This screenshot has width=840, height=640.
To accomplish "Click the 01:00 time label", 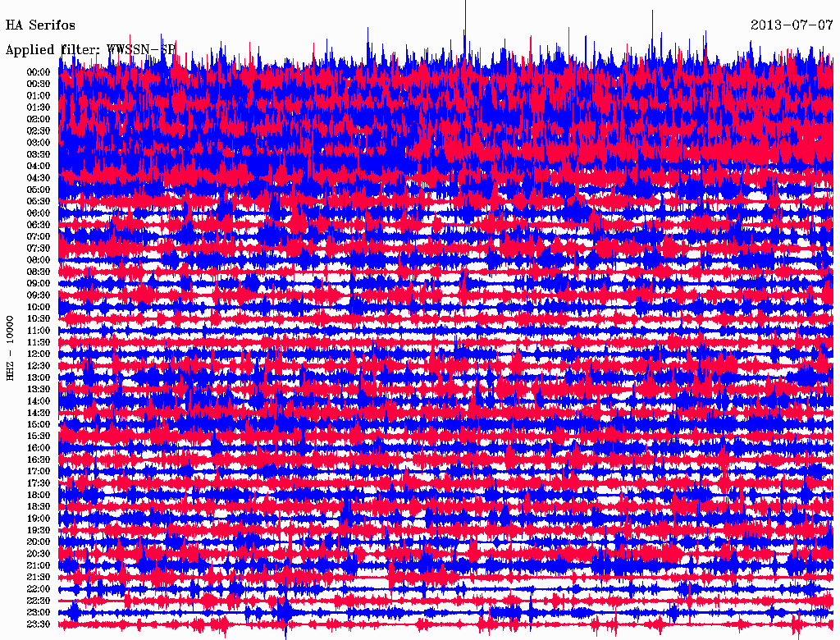I will (x=38, y=96).
